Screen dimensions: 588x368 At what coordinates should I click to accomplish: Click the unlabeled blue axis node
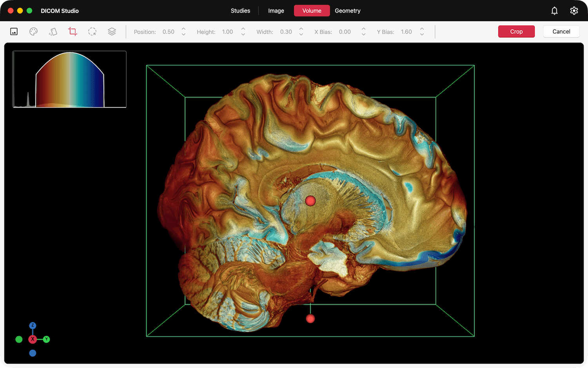(33, 353)
